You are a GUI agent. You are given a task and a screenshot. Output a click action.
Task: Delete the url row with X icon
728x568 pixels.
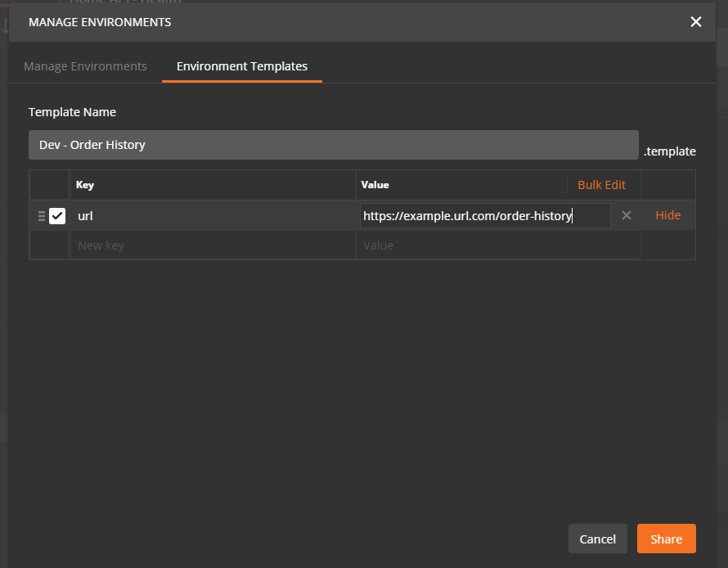pos(627,215)
